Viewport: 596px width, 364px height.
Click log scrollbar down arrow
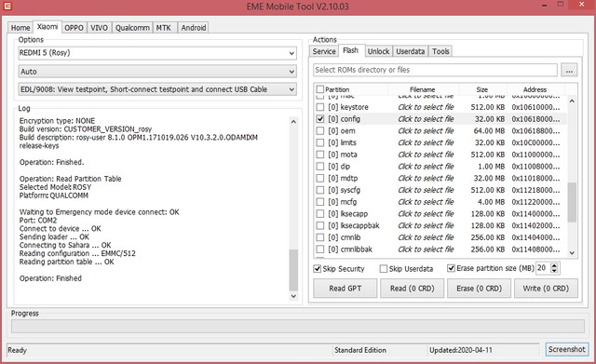click(293, 296)
